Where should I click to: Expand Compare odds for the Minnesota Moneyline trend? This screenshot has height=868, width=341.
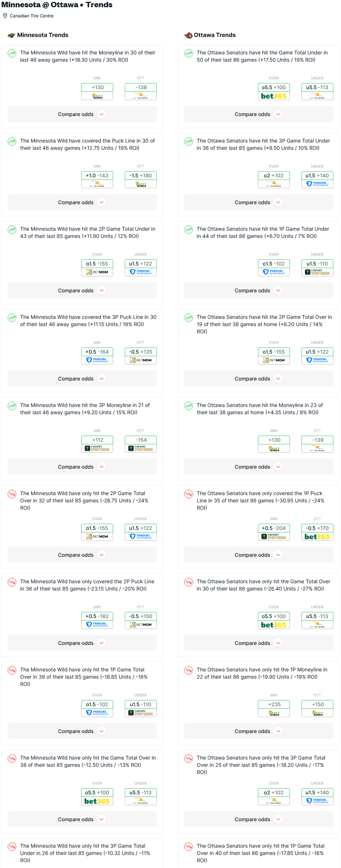[82, 114]
